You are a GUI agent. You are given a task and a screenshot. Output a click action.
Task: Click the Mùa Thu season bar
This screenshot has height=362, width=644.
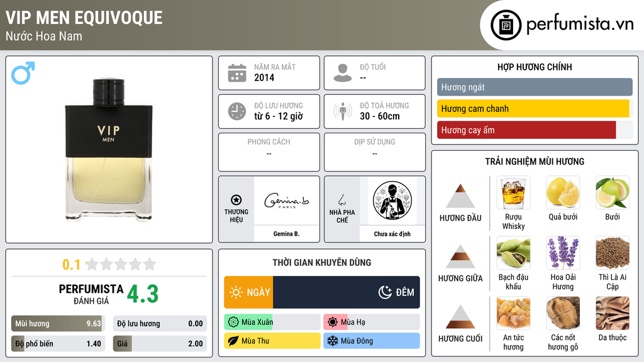[x=272, y=341]
